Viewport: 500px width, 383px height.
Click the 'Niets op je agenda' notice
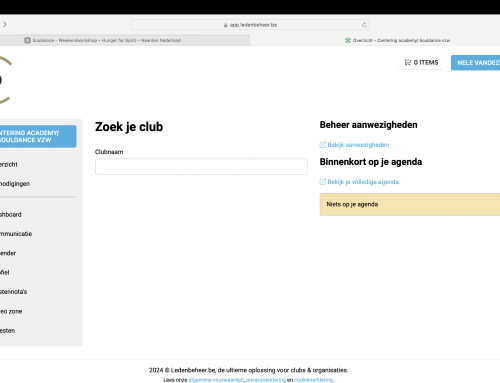410,204
